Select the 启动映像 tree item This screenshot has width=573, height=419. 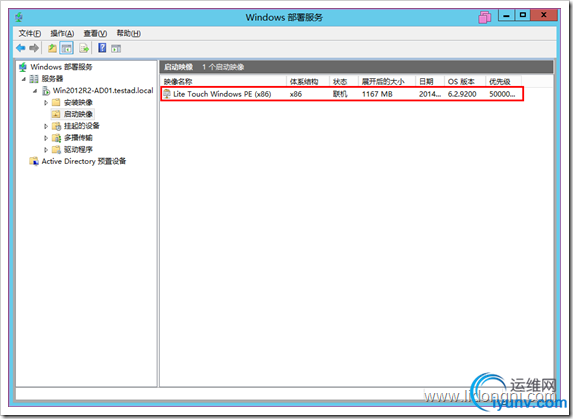(78, 114)
